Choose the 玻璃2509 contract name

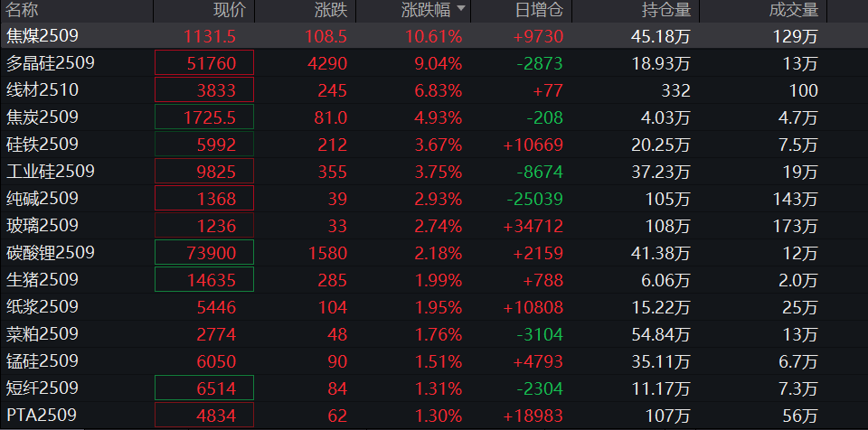[42, 226]
